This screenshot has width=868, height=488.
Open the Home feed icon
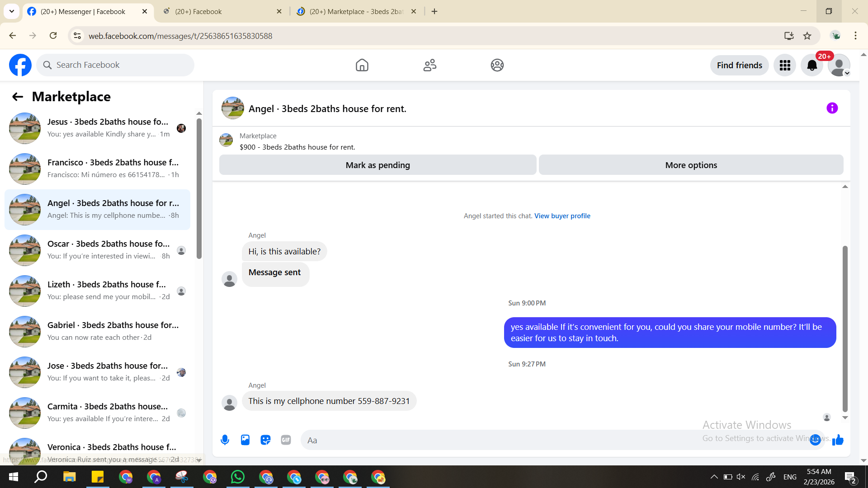pos(362,65)
